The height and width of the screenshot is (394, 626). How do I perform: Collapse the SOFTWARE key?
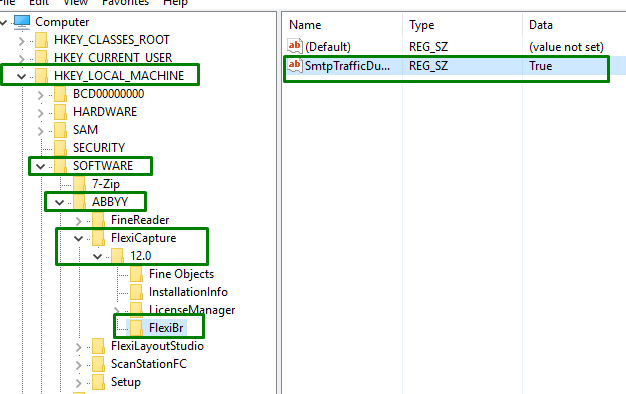point(40,166)
